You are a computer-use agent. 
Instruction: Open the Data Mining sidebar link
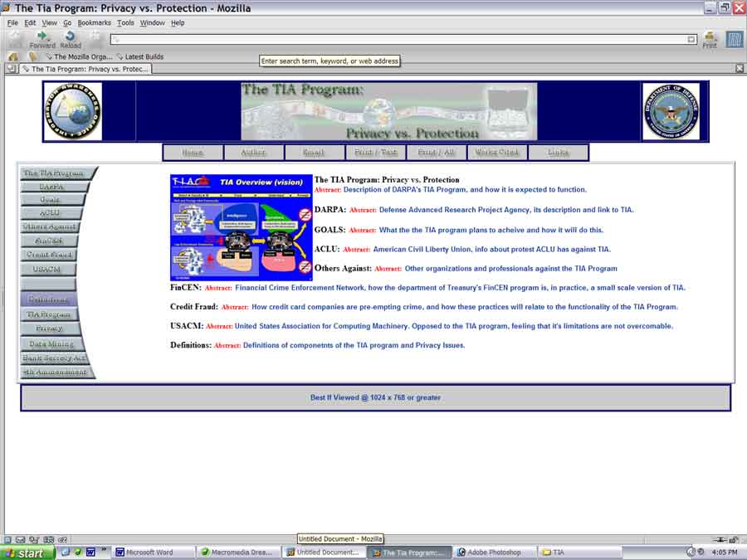[52, 343]
